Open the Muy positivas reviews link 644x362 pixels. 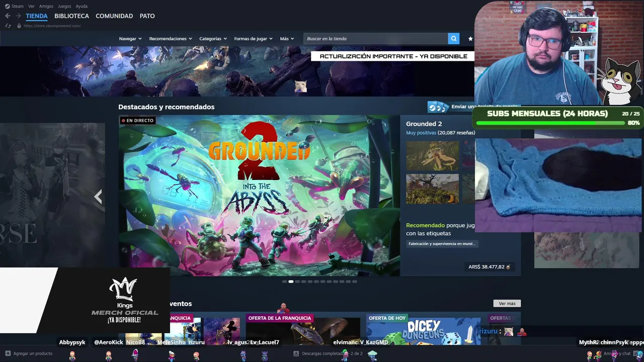421,133
